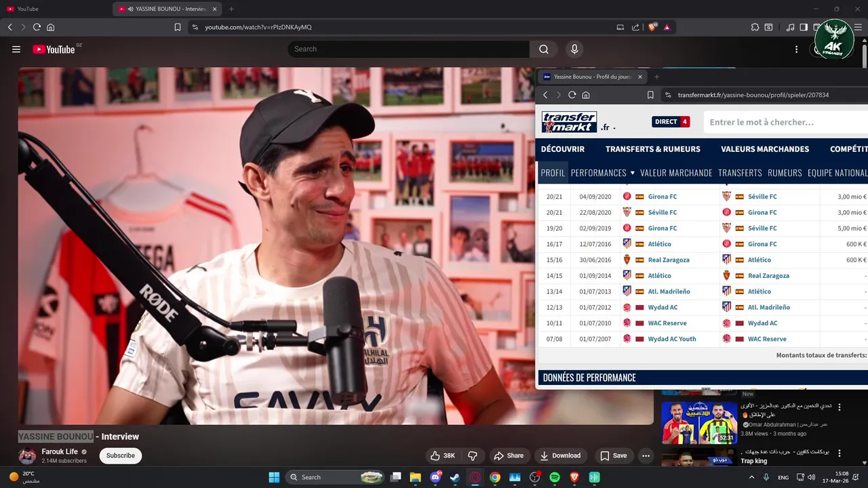Open the YouTube hamburger guide menu
This screenshot has width=868, height=488.
(16, 49)
